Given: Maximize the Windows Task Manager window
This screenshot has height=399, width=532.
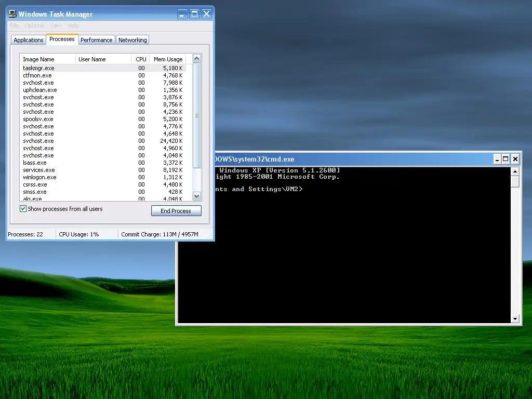Looking at the screenshot, I should (194, 14).
